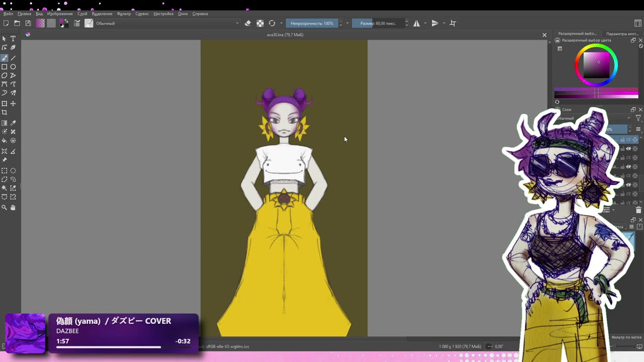Choose the Ellipse shape tool
This screenshot has height=362, width=644.
(x=13, y=67)
